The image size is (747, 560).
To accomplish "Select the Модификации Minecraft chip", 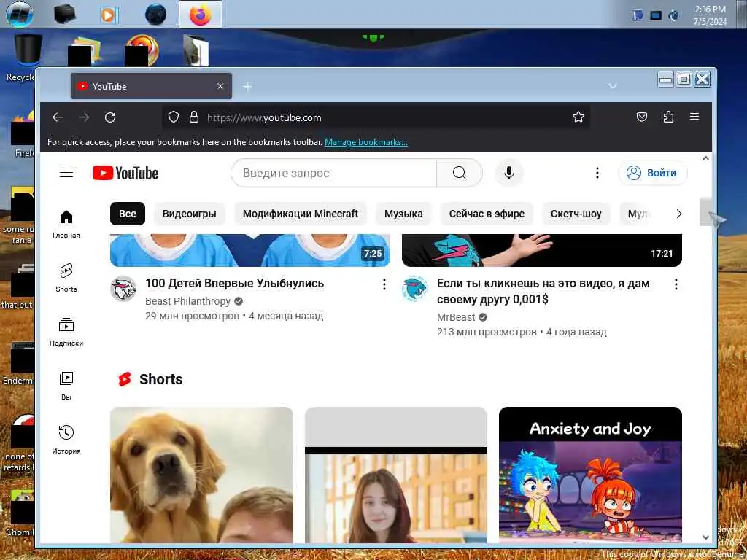I will click(300, 214).
